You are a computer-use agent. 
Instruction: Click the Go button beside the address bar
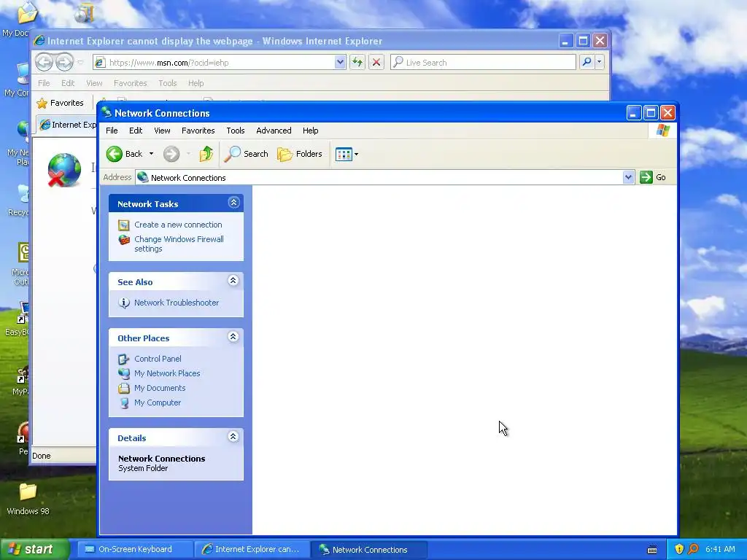click(653, 177)
